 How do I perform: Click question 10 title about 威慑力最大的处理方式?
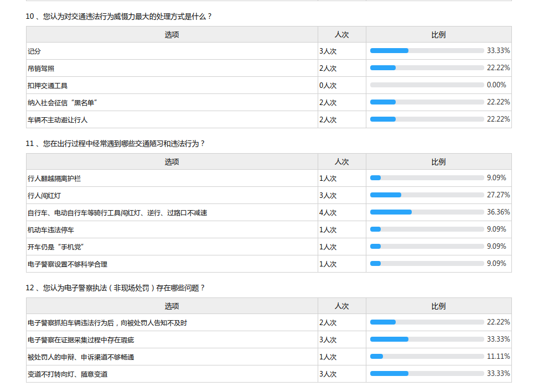[x=119, y=17]
